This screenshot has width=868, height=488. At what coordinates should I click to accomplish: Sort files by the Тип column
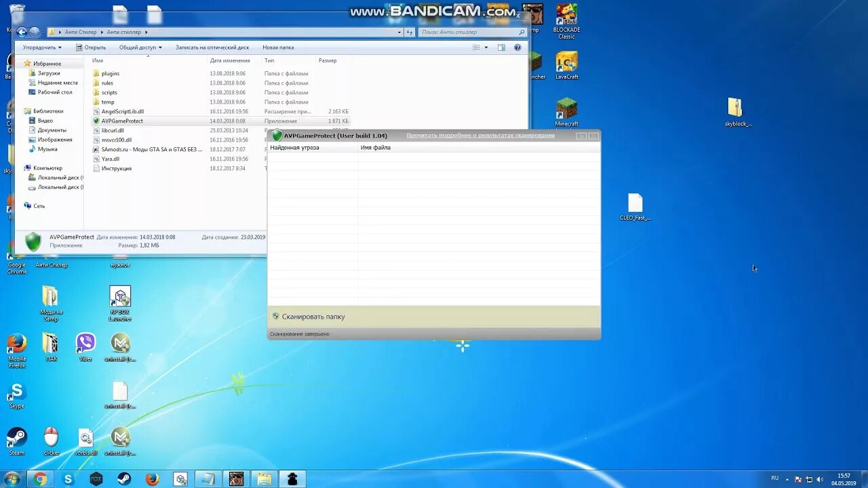(x=269, y=60)
